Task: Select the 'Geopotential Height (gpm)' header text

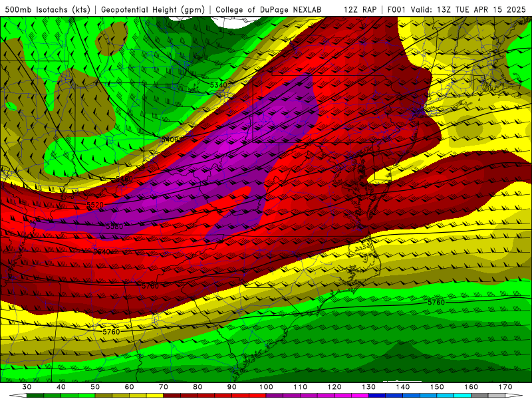Action: tap(153, 10)
